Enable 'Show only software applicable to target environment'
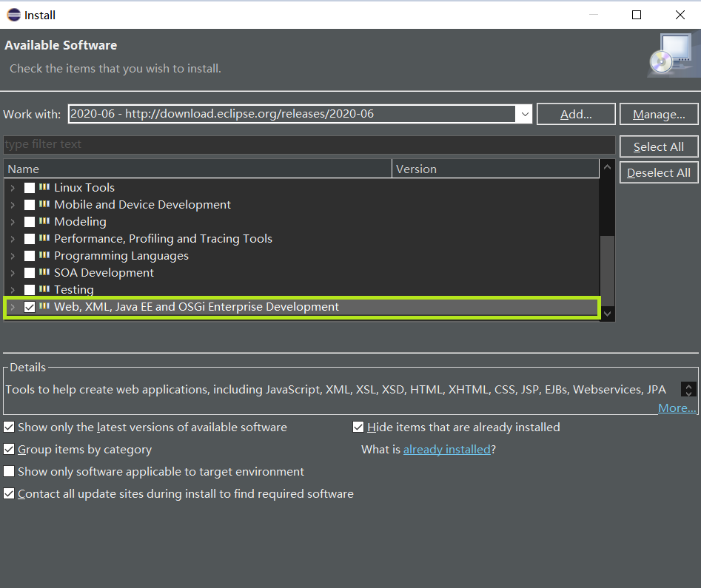 tap(10, 472)
